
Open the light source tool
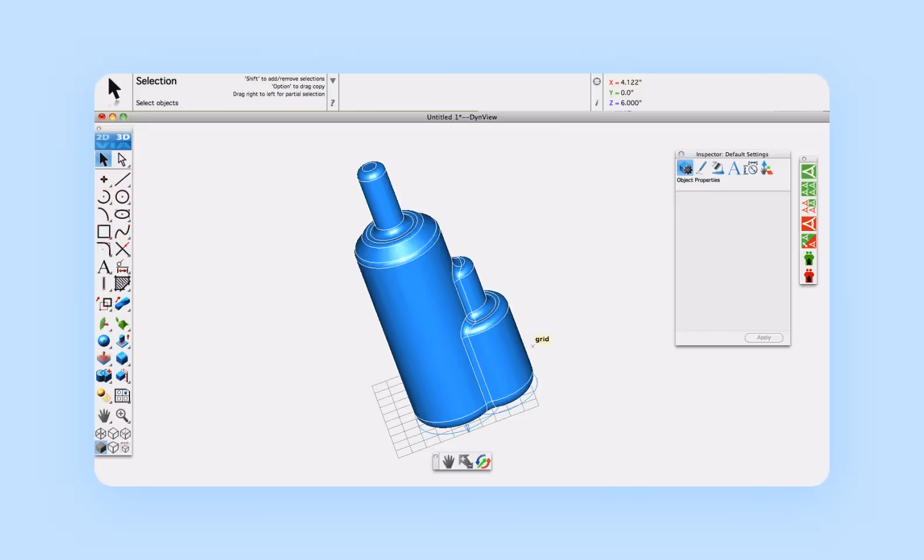[x=104, y=395]
